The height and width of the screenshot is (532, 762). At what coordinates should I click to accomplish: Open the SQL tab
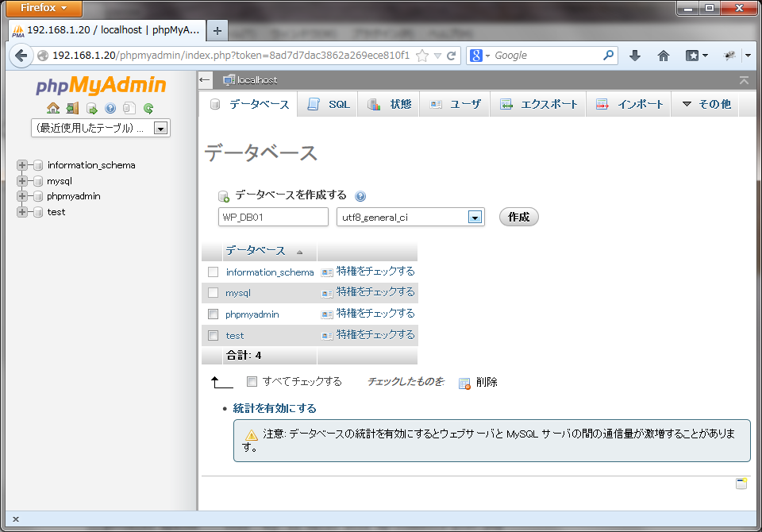click(329, 105)
